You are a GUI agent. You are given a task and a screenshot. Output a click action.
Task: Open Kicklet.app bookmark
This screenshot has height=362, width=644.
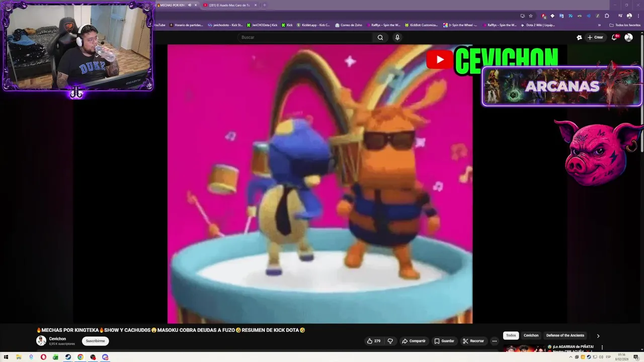tap(313, 25)
